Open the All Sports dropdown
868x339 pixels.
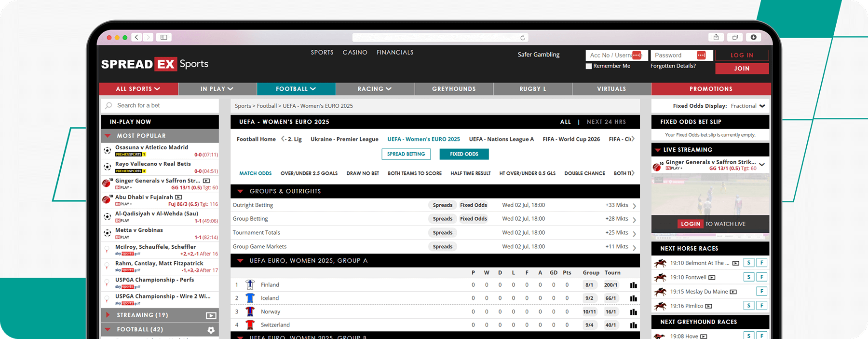(x=138, y=89)
